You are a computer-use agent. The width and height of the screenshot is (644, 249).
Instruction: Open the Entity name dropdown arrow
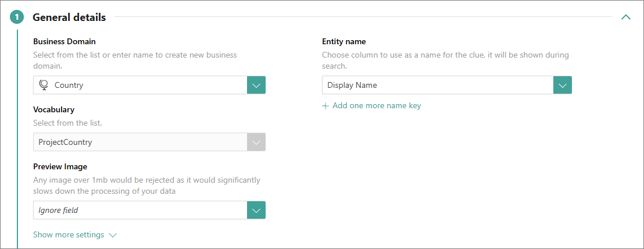[563, 86]
